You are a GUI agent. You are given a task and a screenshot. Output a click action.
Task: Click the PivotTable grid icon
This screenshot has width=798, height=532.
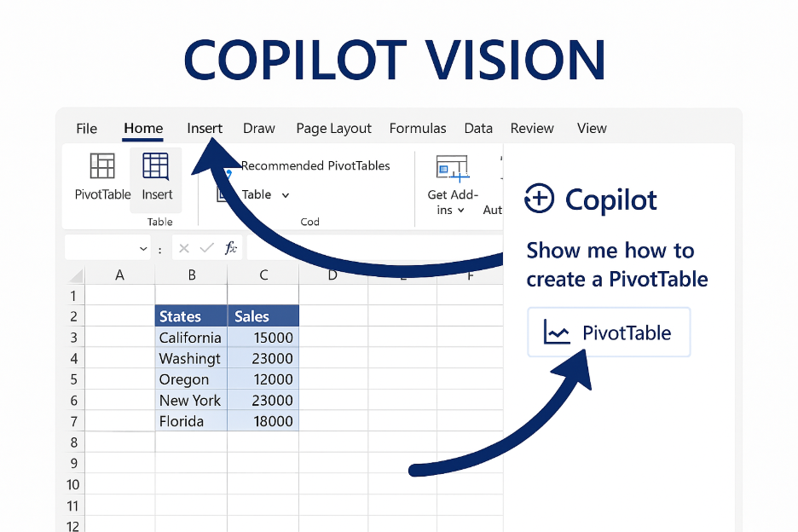(x=102, y=166)
